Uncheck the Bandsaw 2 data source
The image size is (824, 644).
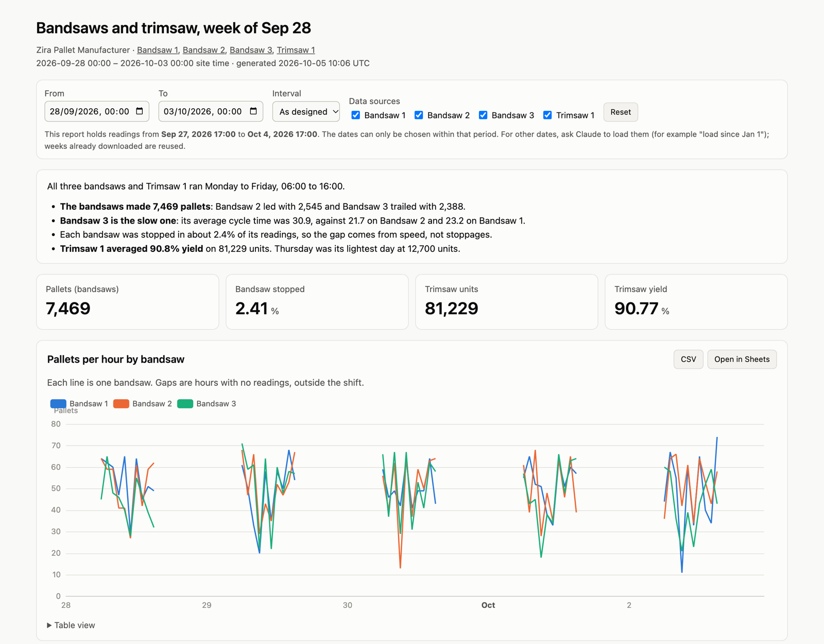pos(419,115)
